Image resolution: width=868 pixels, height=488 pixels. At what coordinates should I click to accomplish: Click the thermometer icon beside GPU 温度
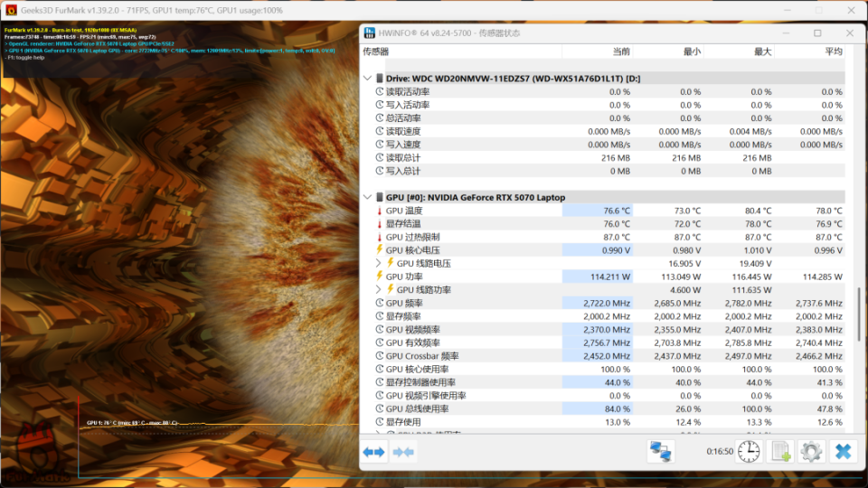[379, 211]
